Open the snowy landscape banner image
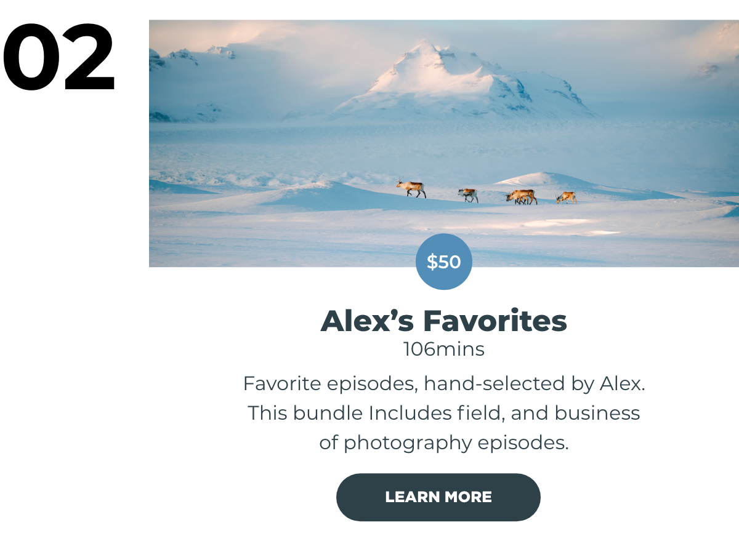The image size is (739, 560). point(444,143)
